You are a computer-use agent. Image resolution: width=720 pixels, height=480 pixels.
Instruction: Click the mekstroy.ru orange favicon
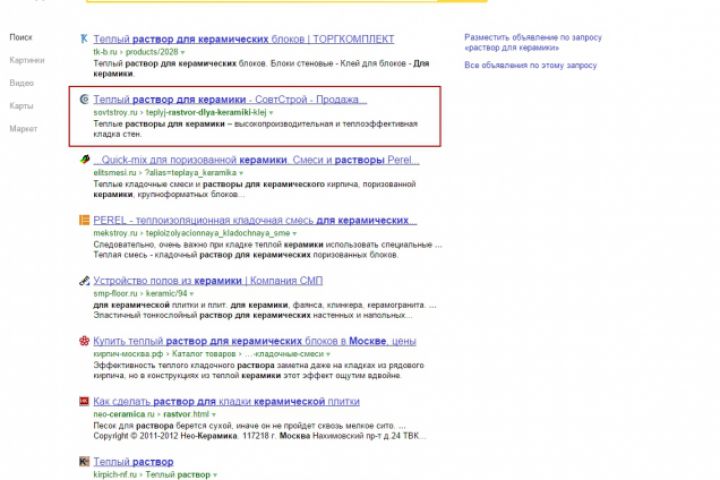(84, 220)
